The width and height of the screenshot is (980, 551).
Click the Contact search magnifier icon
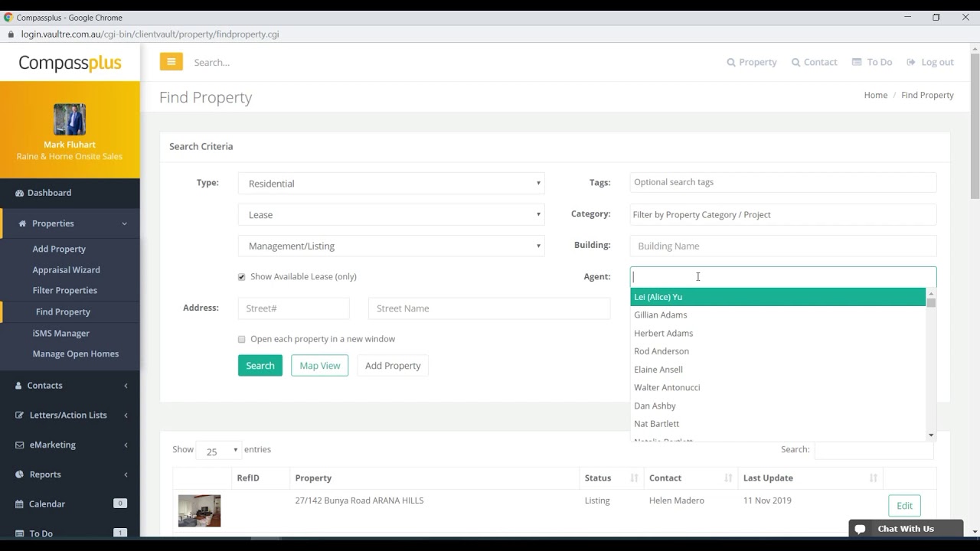[796, 63]
